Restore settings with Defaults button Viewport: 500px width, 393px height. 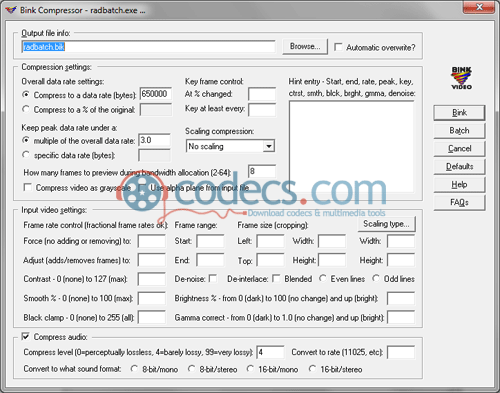tap(459, 166)
